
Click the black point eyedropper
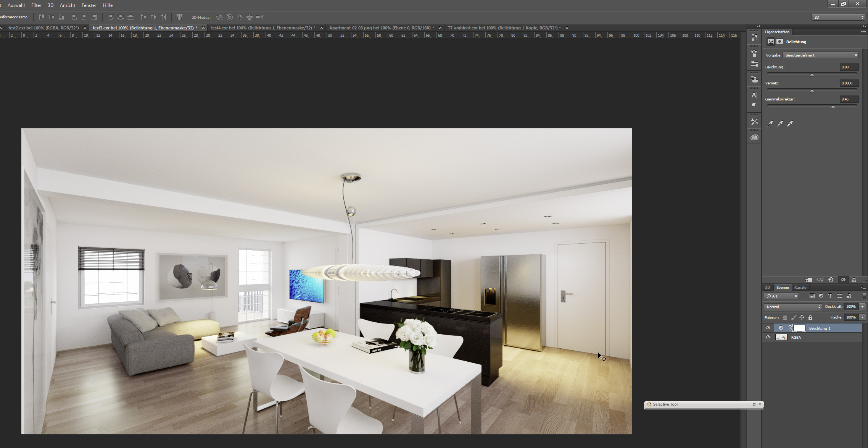coord(770,123)
